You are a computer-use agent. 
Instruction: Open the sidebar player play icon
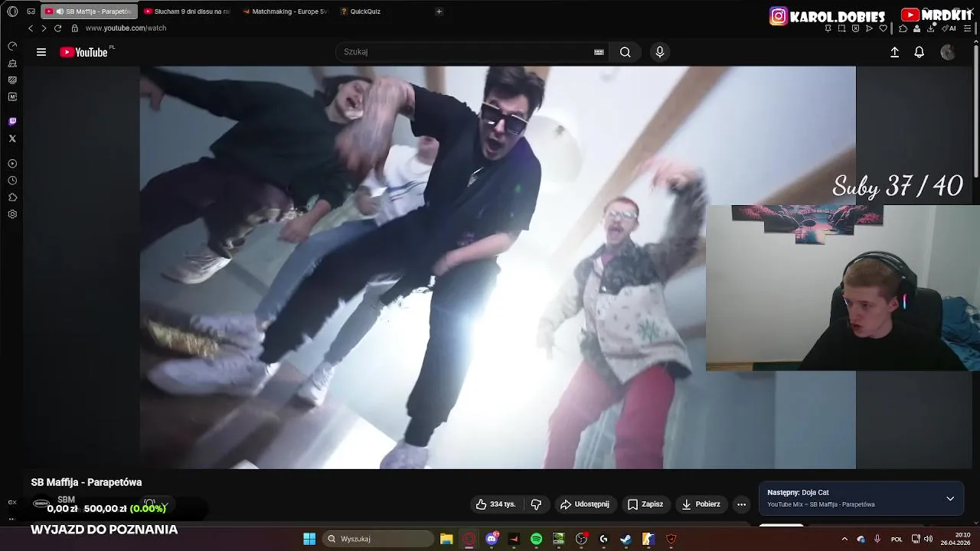12,164
